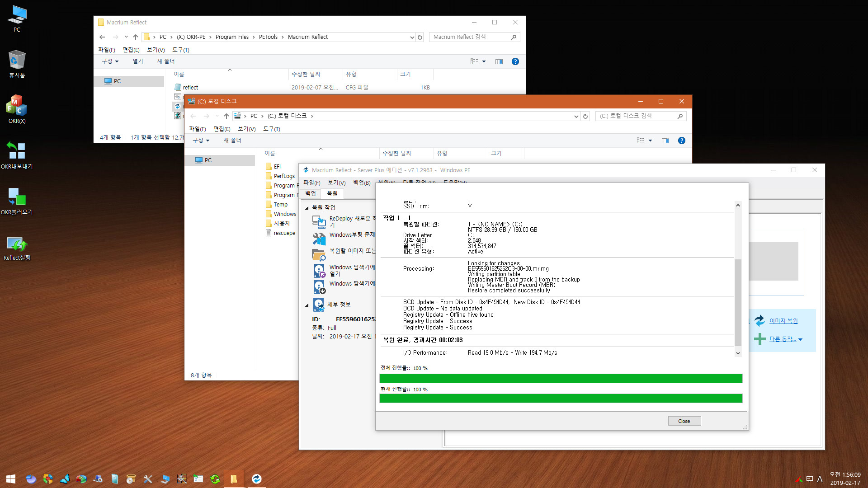Open the OKR불러오기 desktop shortcut
The height and width of the screenshot is (488, 868).
coord(17,201)
